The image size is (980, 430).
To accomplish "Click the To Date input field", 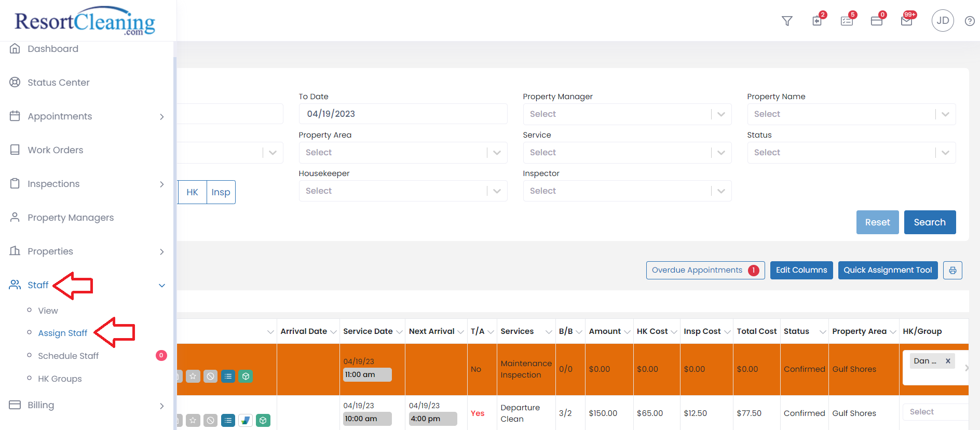I will (402, 114).
